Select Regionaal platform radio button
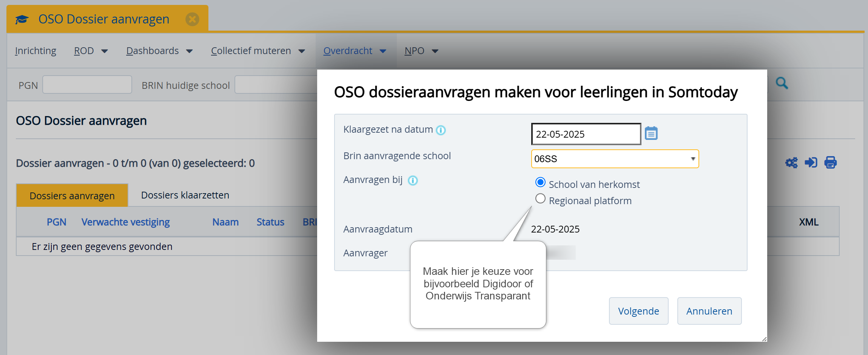 coord(540,198)
